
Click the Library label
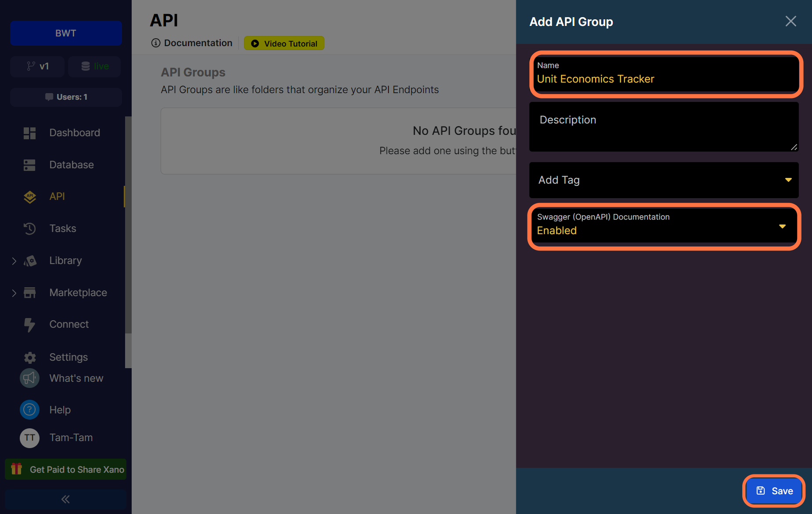(65, 261)
